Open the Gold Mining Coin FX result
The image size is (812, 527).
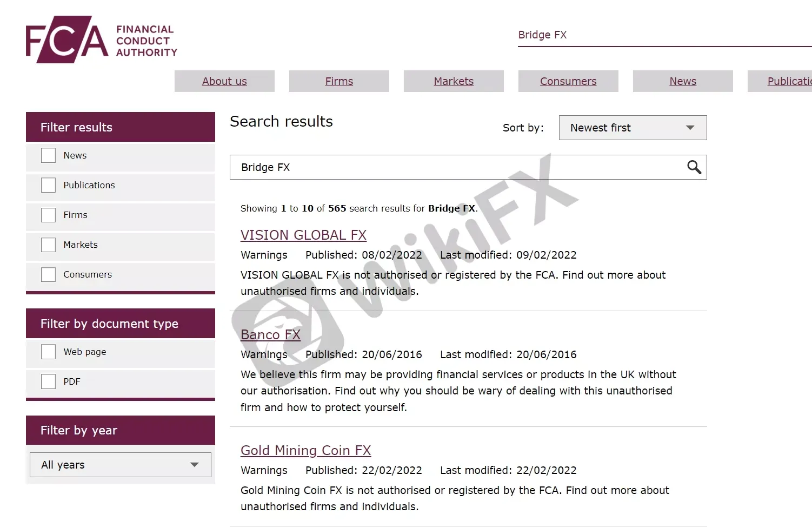(305, 451)
